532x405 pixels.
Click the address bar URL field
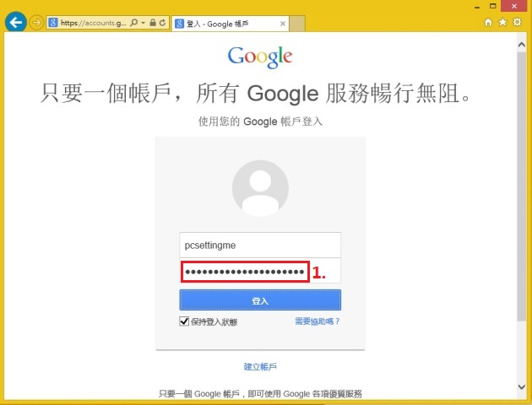coord(93,23)
